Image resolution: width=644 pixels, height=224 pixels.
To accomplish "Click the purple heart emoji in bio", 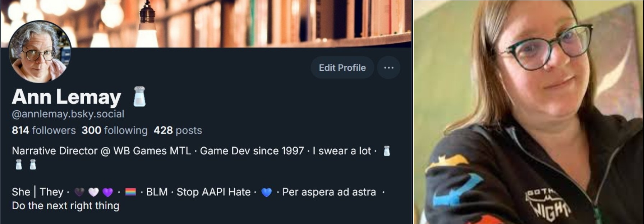I will point(107,192).
